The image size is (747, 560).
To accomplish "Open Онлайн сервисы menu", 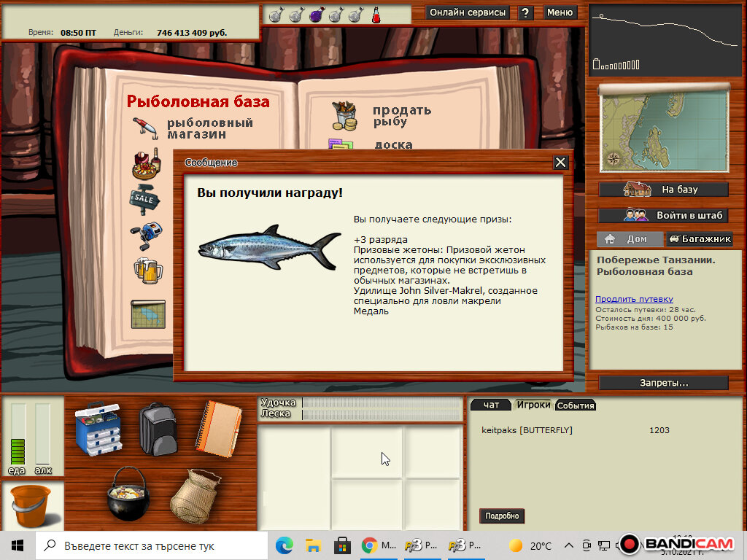I will click(x=468, y=12).
